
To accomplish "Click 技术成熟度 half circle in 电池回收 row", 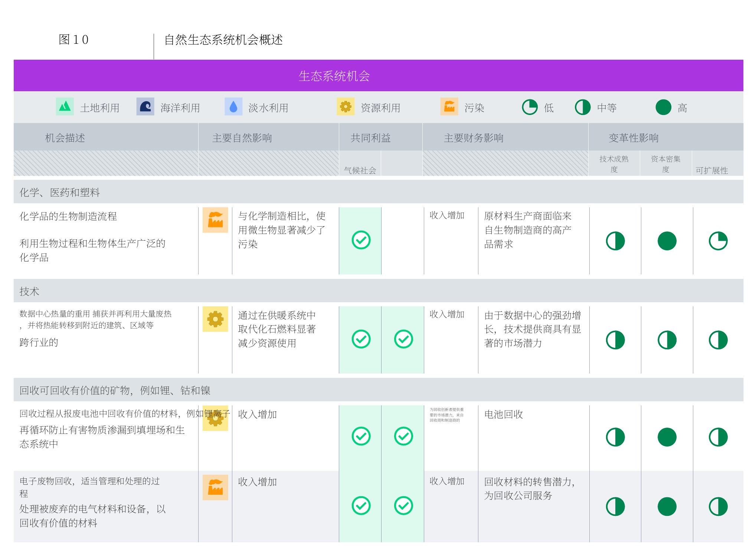I will click(x=615, y=437).
